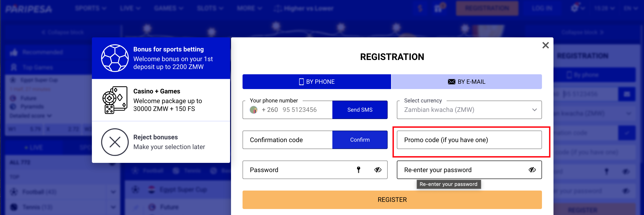Show the Re-enter your password text
644x215 pixels.
[532, 170]
